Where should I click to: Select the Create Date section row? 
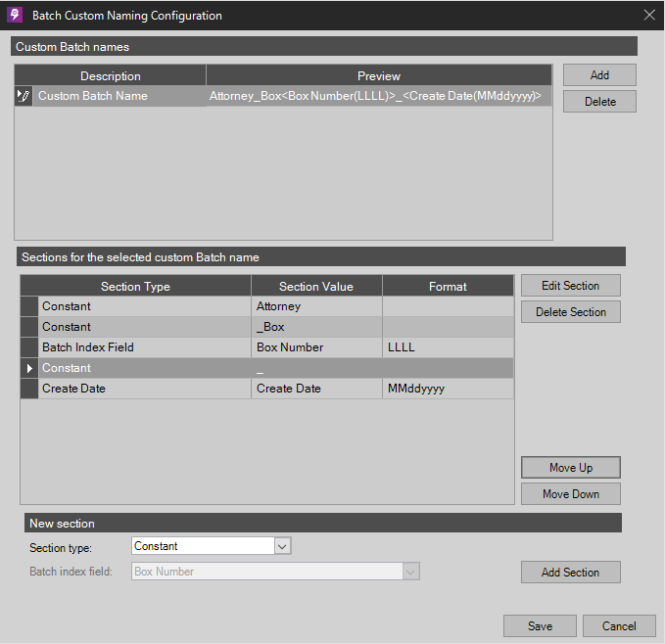tap(144, 389)
